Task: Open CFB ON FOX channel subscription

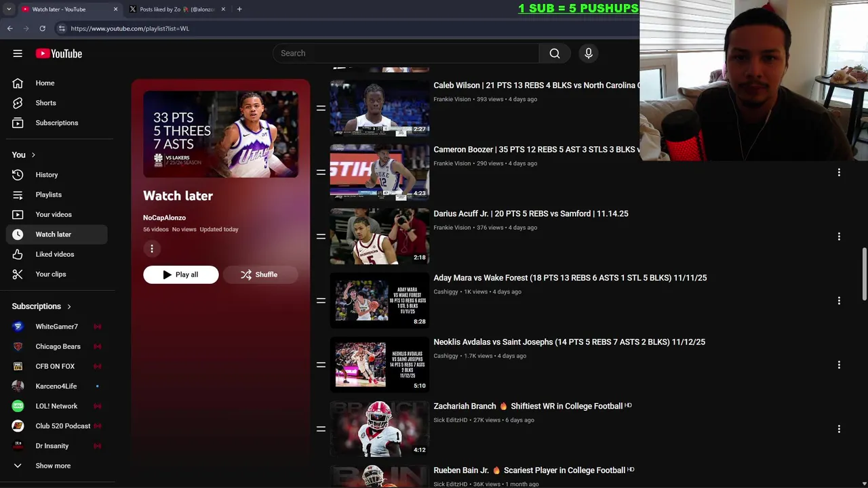Action: (x=57, y=366)
